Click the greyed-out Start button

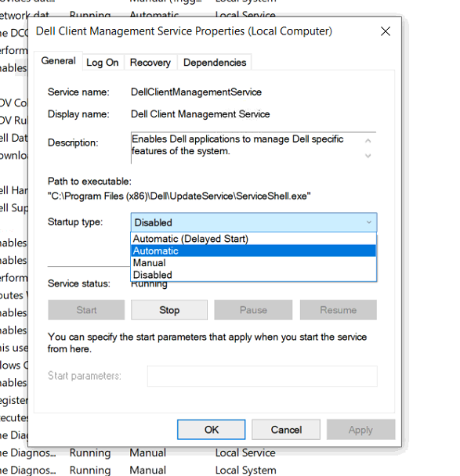86,310
